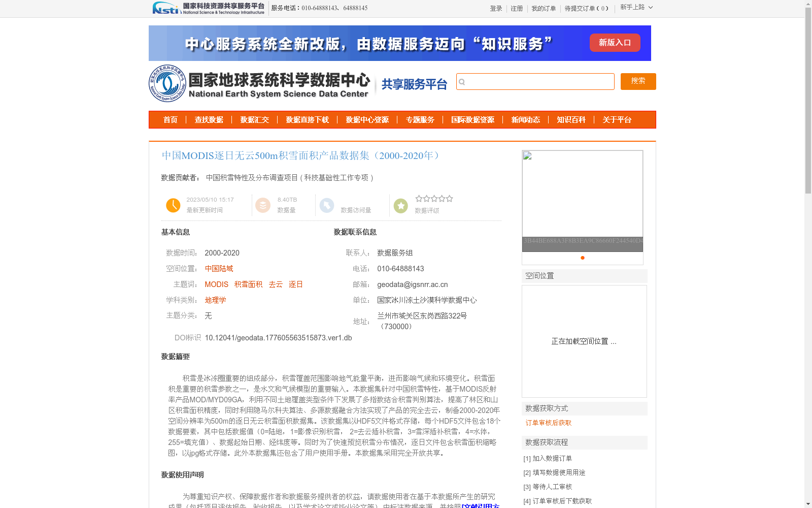
Task: Open the 关于平台 menu item
Action: [617, 120]
